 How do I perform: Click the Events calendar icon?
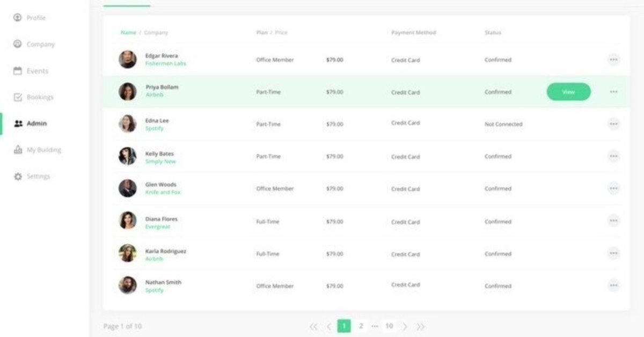(18, 71)
